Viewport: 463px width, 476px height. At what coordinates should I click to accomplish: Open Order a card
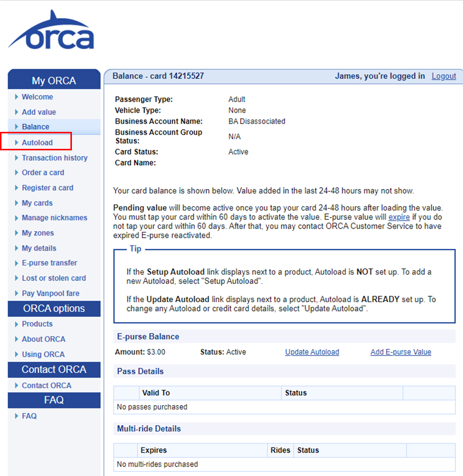point(43,172)
